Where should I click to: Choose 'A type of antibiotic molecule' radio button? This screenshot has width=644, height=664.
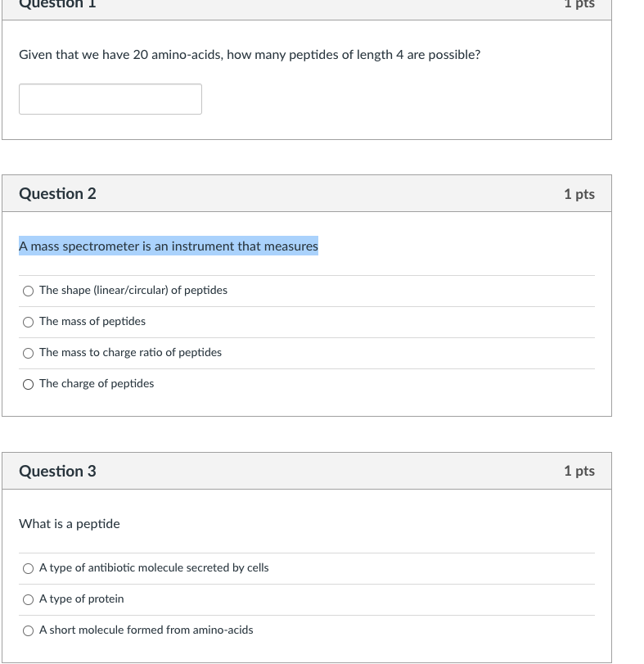point(29,568)
